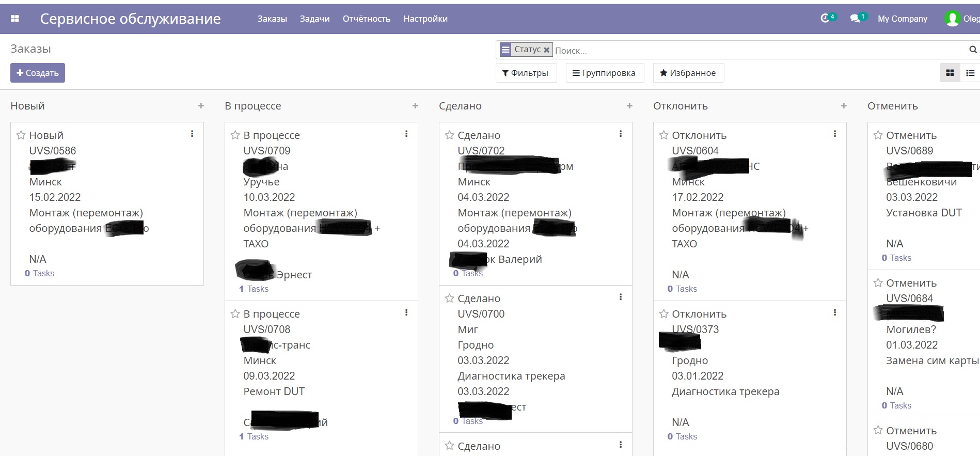Click the Создать button
The height and width of the screenshot is (456, 980).
click(x=38, y=73)
